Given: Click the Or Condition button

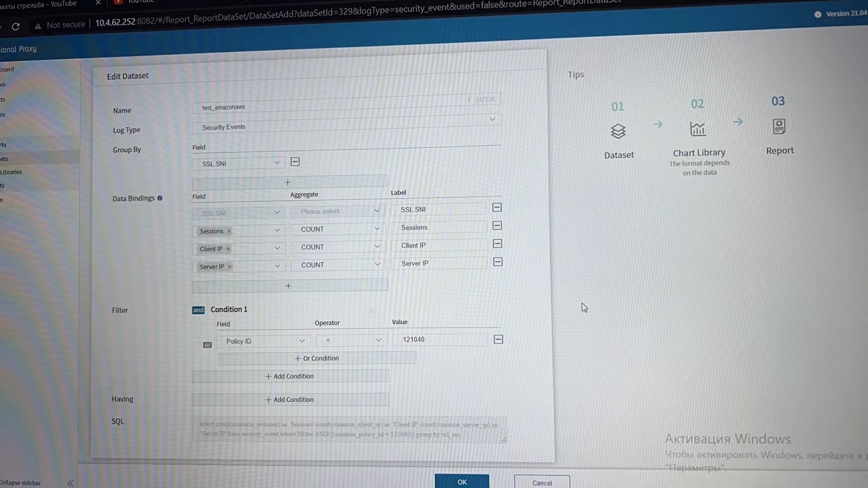Looking at the screenshot, I should (x=317, y=358).
